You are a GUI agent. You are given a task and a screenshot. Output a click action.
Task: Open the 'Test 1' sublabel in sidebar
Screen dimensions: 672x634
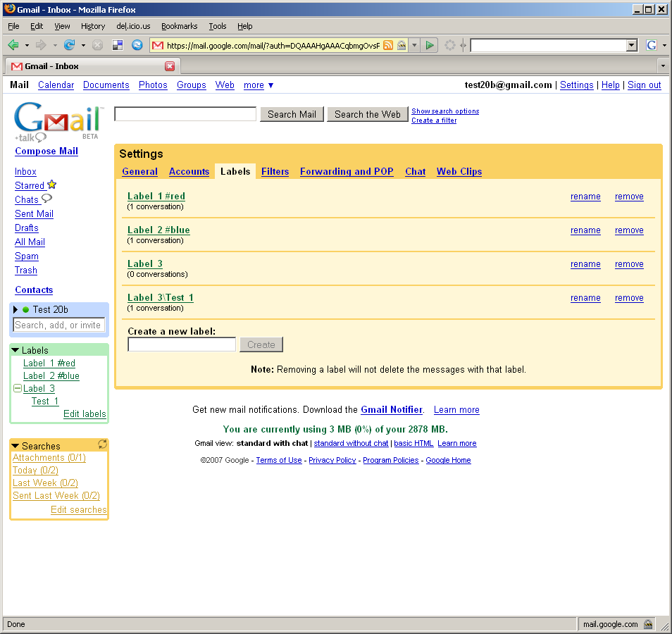[45, 402]
